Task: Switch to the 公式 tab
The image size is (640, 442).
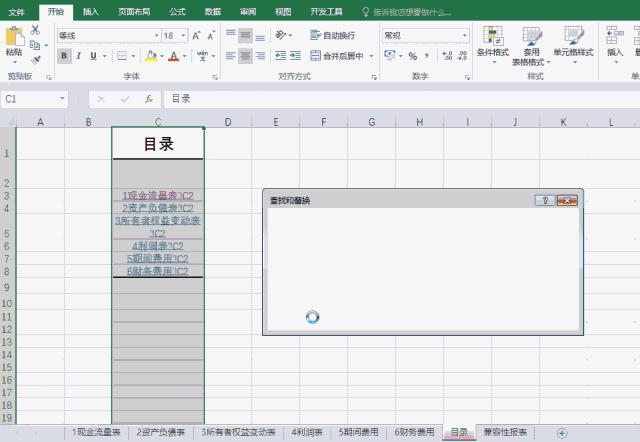Action: click(178, 12)
